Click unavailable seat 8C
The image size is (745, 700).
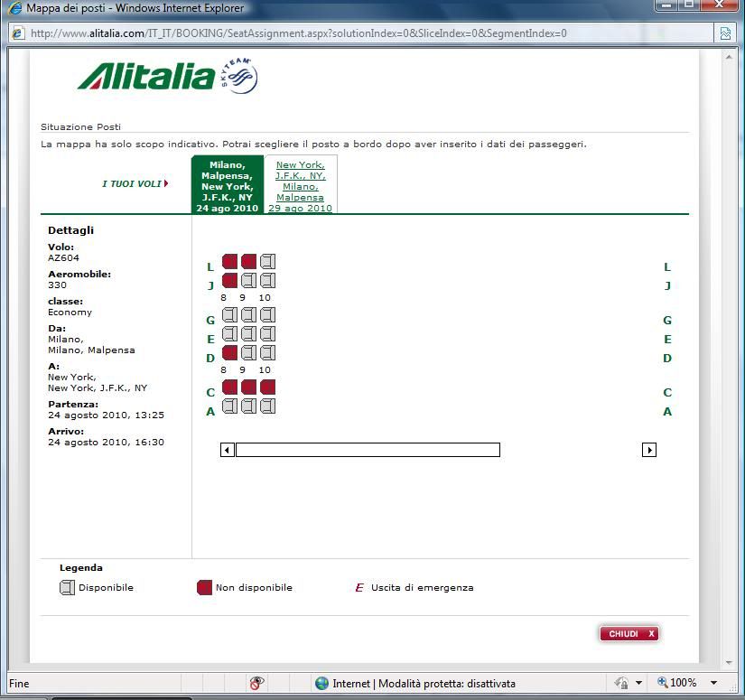[x=230, y=387]
